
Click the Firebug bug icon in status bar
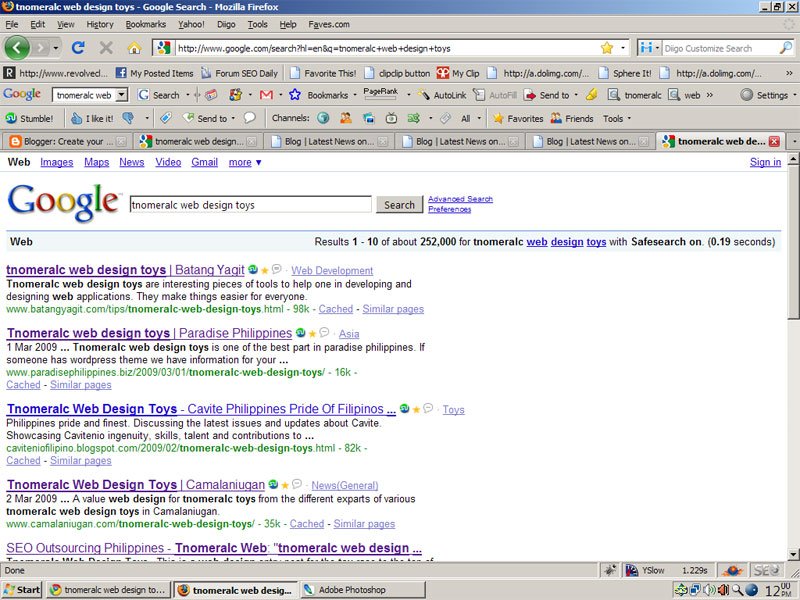(610, 570)
